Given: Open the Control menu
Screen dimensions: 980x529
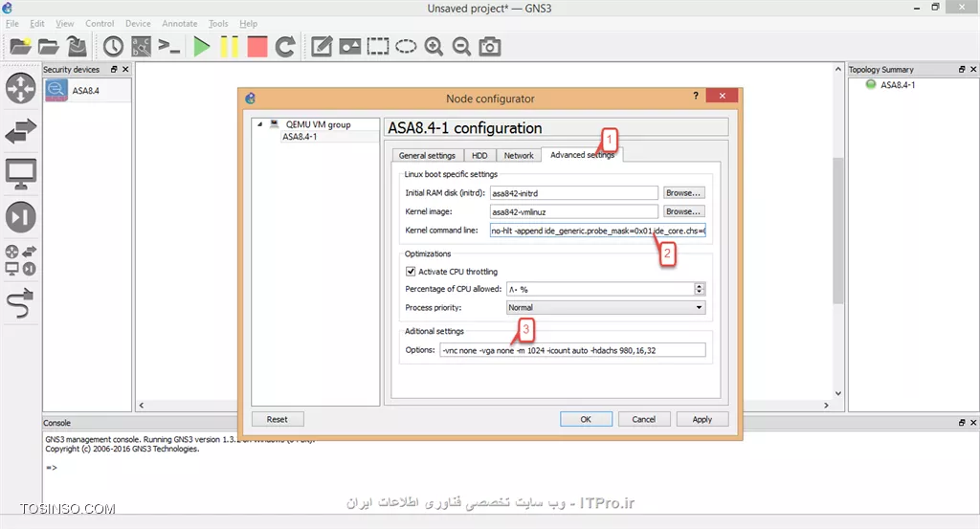Looking at the screenshot, I should coord(100,24).
